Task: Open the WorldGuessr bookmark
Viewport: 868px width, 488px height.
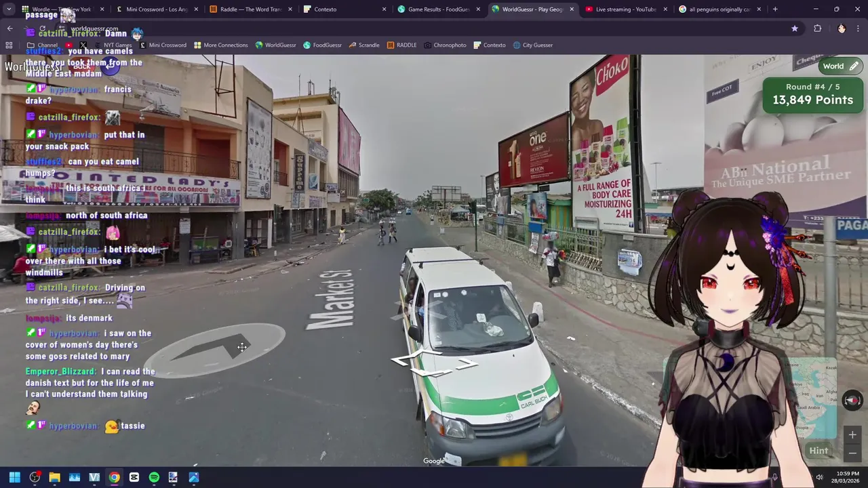Action: point(275,45)
